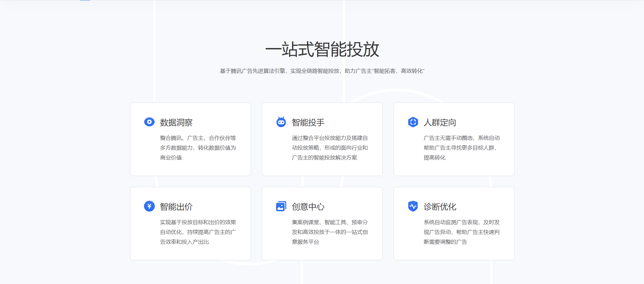The image size is (644, 284).
Task: Click the line 发和高效投放于一体的一站式创
Action: pyautogui.click(x=330, y=232)
